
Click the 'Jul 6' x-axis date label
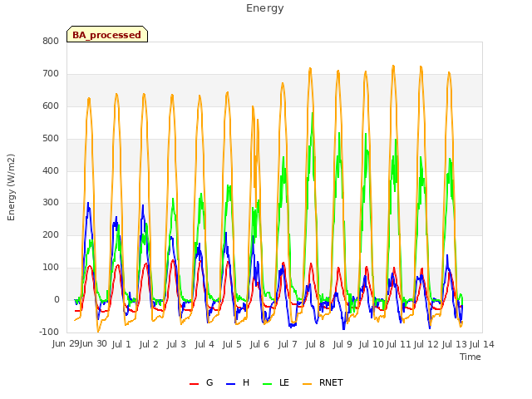tap(259, 344)
